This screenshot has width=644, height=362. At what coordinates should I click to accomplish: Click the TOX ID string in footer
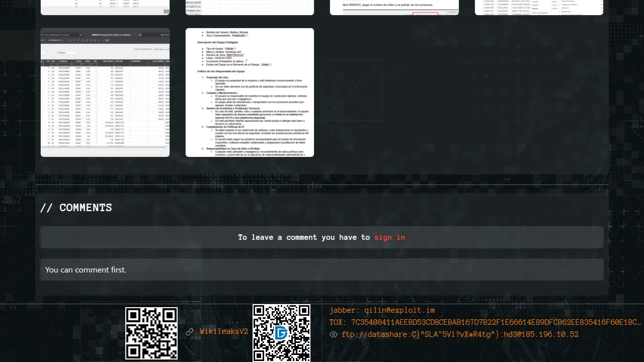pyautogui.click(x=496, y=322)
